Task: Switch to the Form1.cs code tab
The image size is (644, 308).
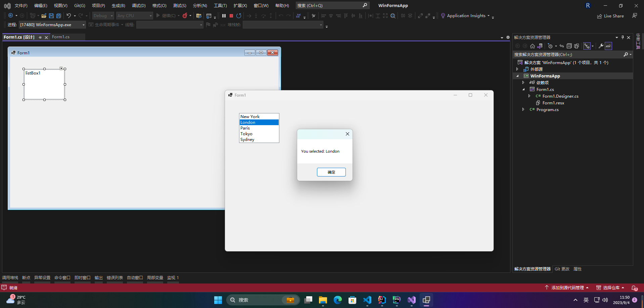Action: click(61, 37)
